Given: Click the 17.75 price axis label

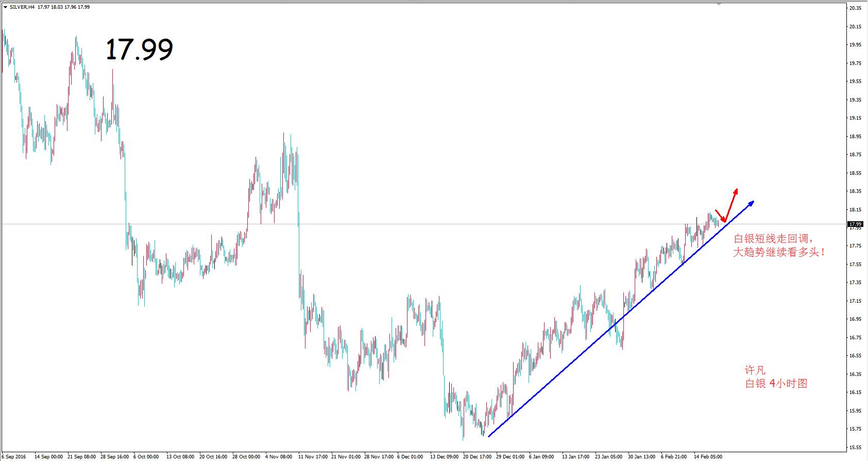Looking at the screenshot, I should point(856,246).
